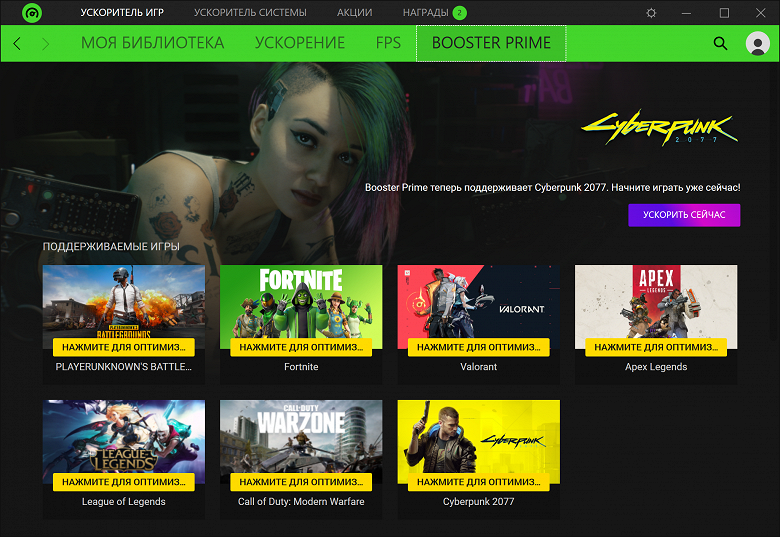Optimize League of Legends via yellow button
The image size is (780, 537).
124,482
